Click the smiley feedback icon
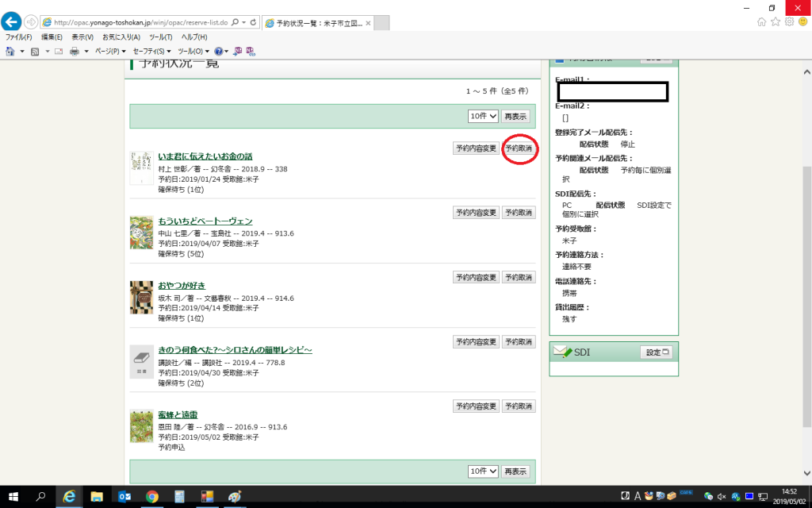This screenshot has width=812, height=508. tap(802, 21)
